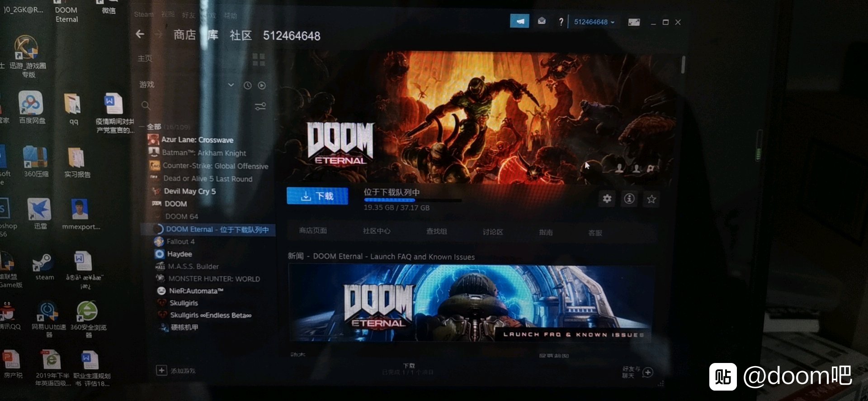This screenshot has height=401, width=868.
Task: Select Dead or Alive 5 Last Round
Action: pos(208,179)
